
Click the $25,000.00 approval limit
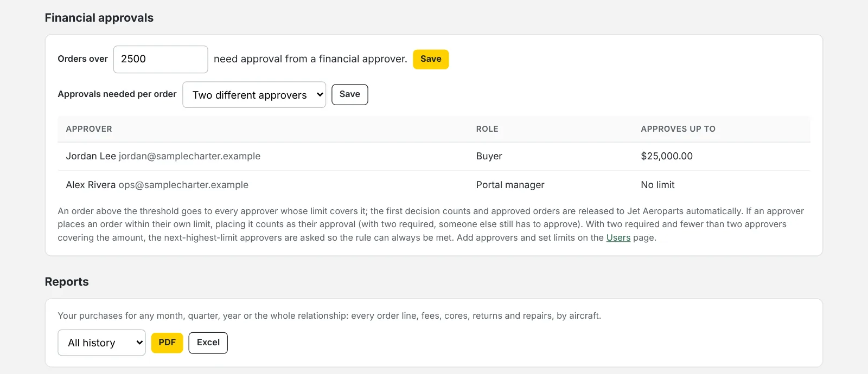pyautogui.click(x=667, y=156)
